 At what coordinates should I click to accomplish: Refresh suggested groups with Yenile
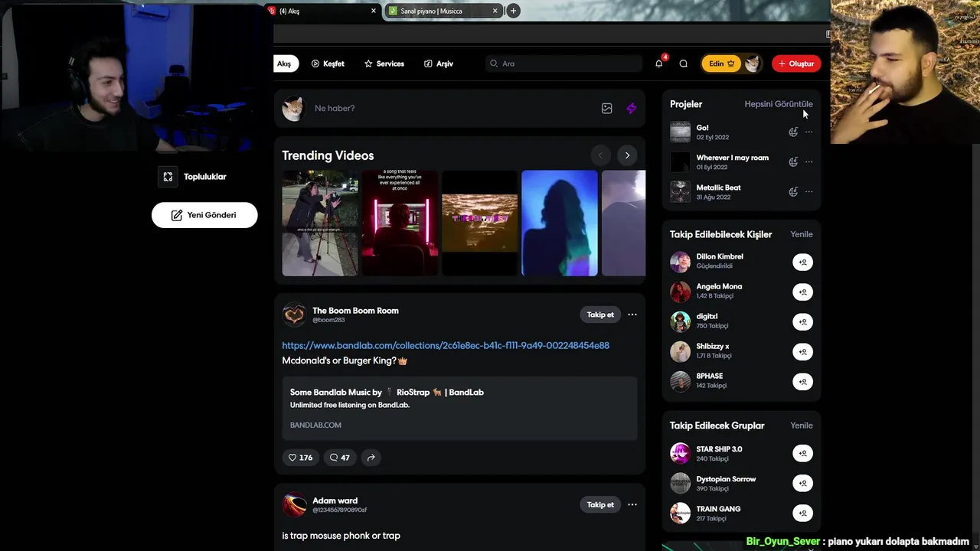(802, 425)
